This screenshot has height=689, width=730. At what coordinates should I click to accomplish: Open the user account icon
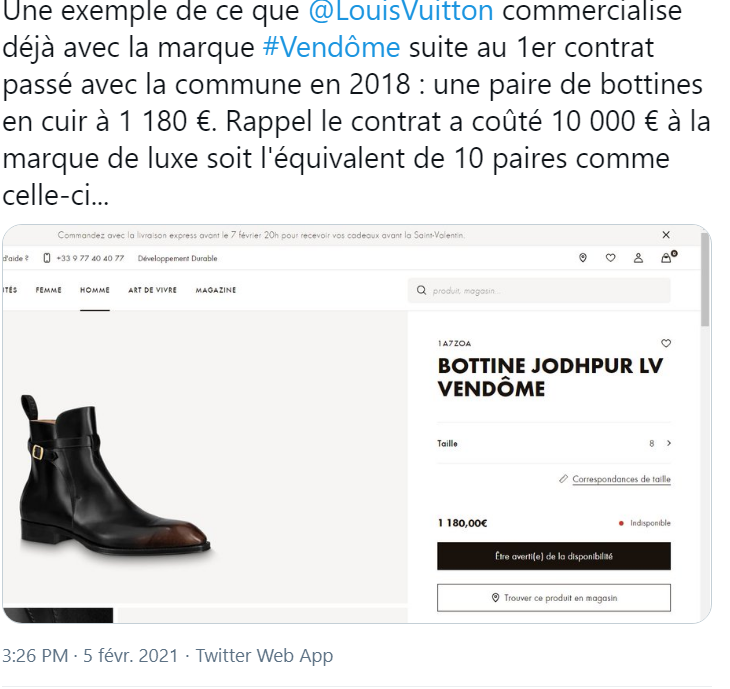(638, 258)
